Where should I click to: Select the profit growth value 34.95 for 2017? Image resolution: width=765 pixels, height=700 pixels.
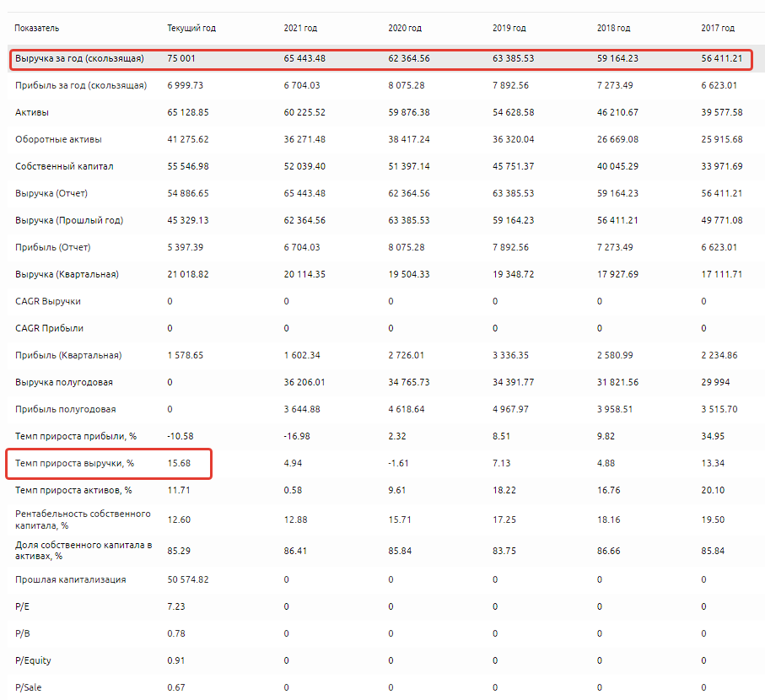pyautogui.click(x=712, y=436)
